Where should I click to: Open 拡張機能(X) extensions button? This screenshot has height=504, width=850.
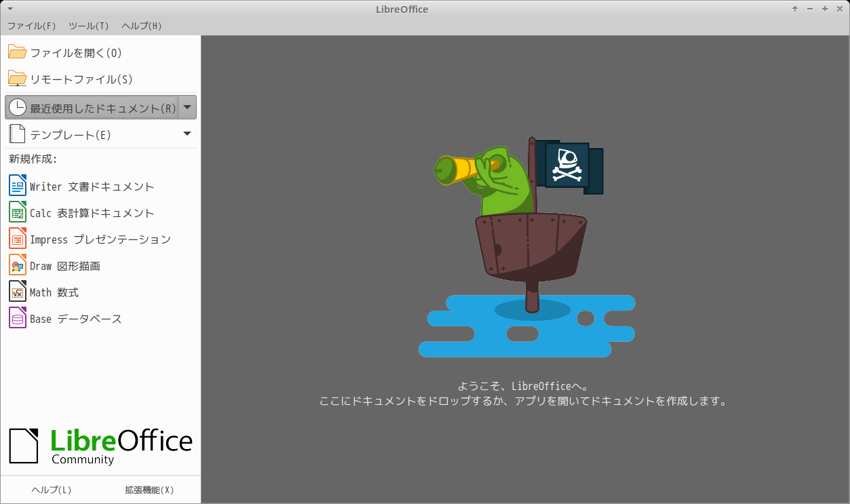click(x=150, y=490)
